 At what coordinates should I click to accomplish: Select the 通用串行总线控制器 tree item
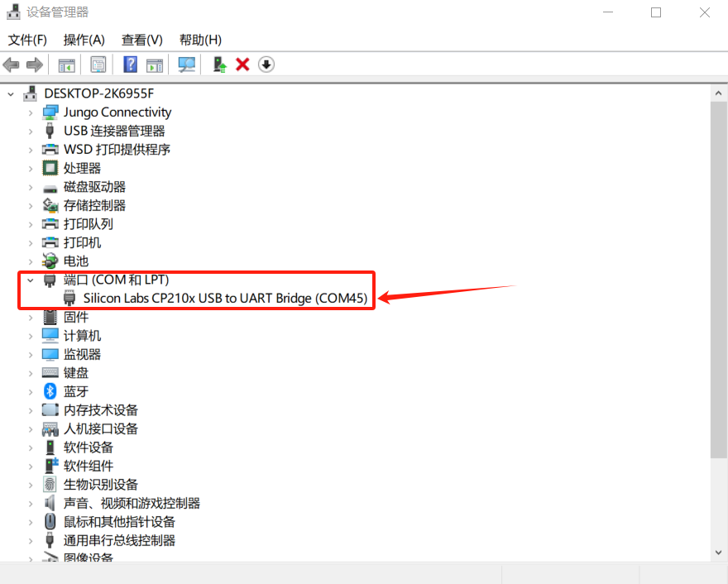pos(119,540)
